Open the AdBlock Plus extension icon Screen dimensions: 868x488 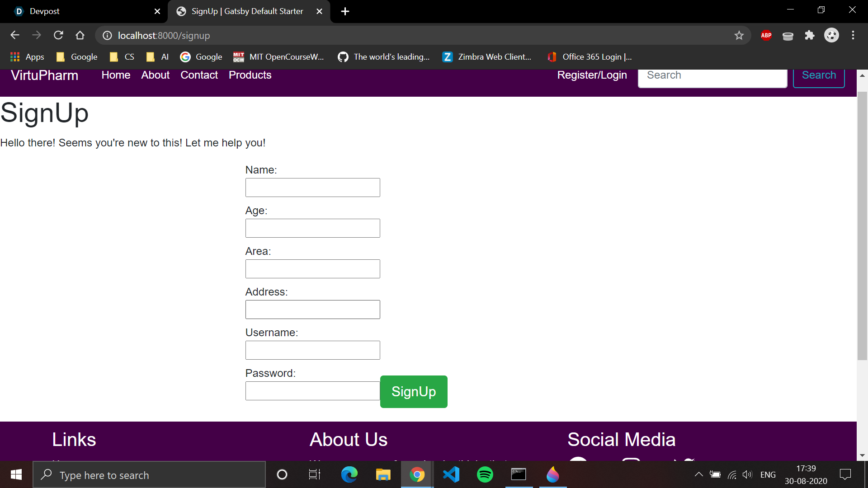click(x=766, y=35)
